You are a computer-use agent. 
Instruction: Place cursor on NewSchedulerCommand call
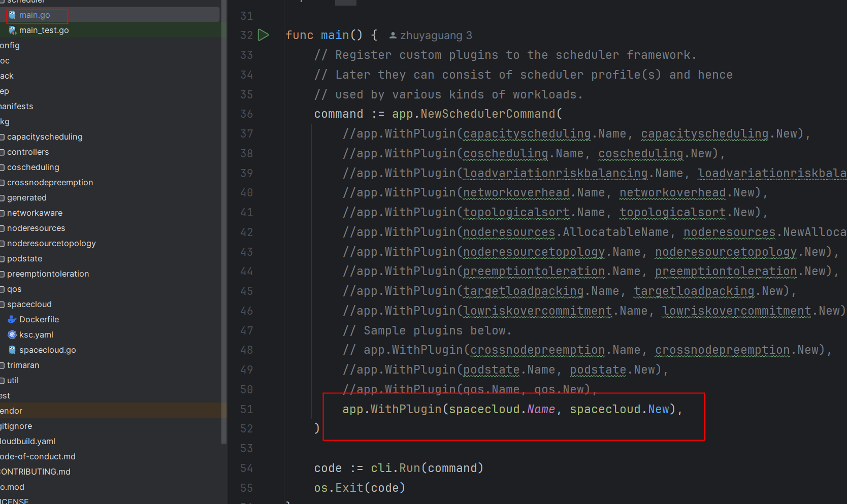click(x=487, y=114)
